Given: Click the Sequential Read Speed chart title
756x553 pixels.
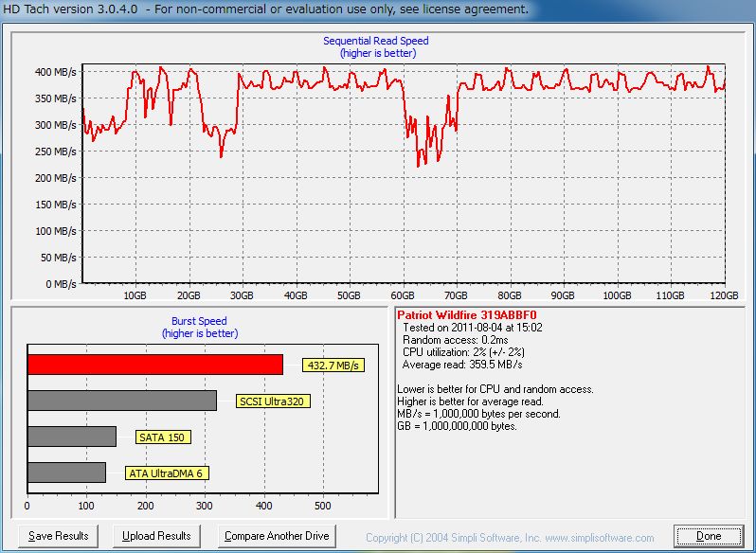Looking at the screenshot, I should pyautogui.click(x=375, y=41).
